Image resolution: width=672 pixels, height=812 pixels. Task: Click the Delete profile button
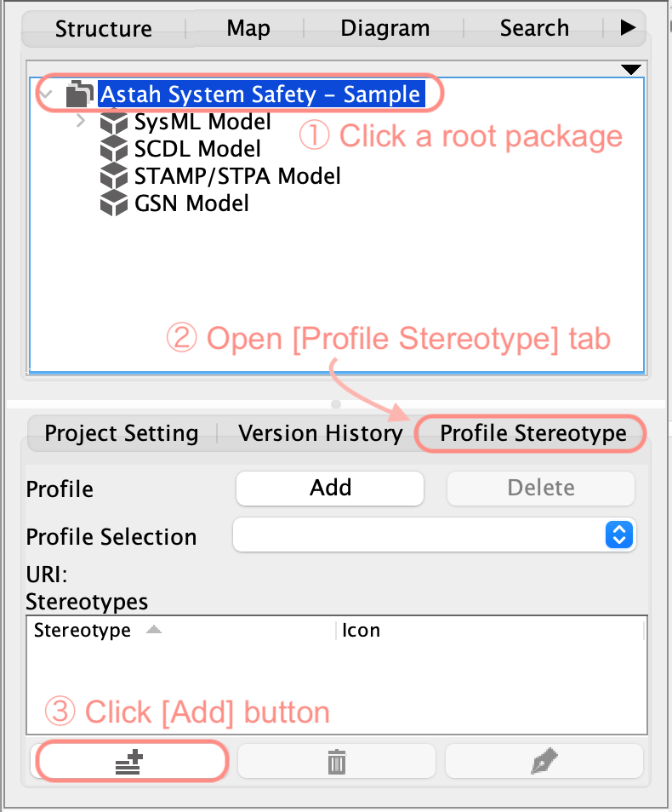[x=540, y=488]
